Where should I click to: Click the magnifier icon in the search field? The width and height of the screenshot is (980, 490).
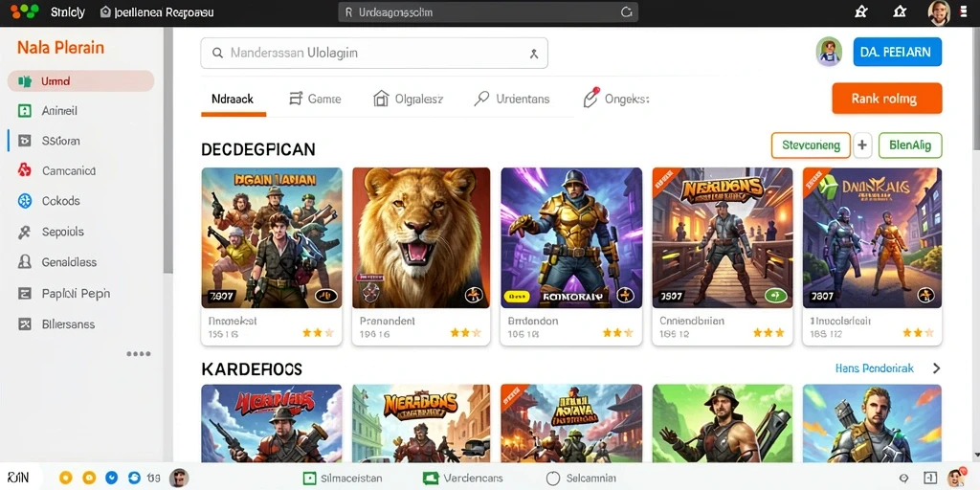(x=217, y=54)
